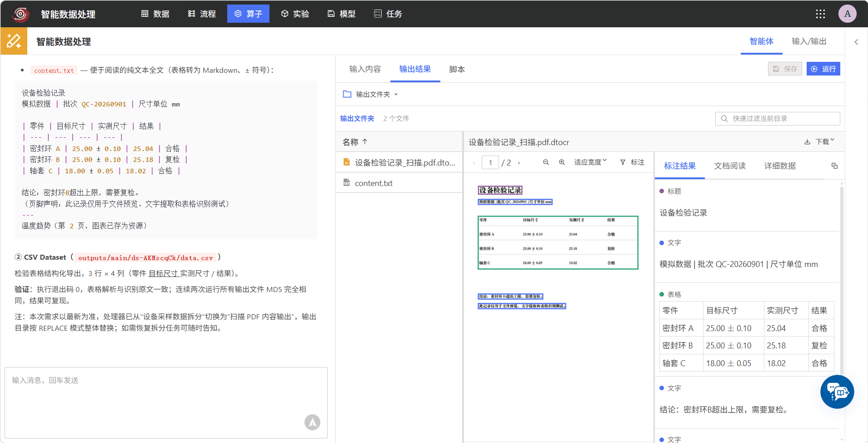Open the 脚本 tab
Viewport: 868px width, 443px height.
457,69
